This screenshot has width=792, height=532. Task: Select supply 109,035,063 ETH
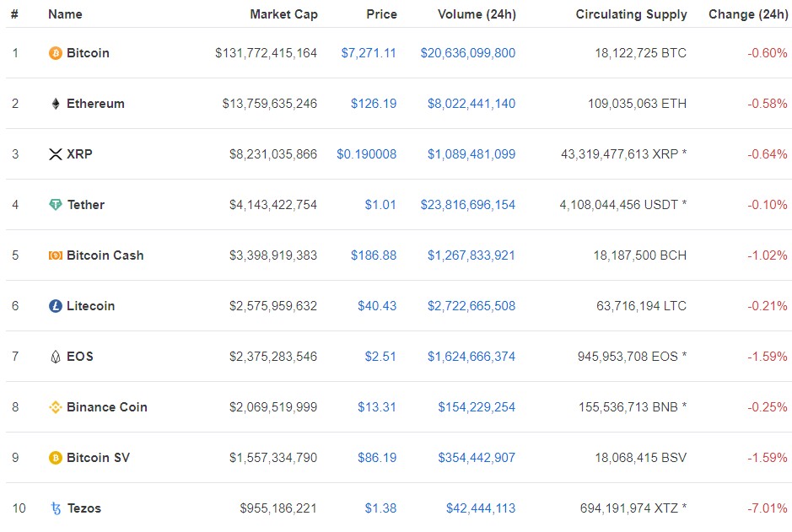[637, 104]
